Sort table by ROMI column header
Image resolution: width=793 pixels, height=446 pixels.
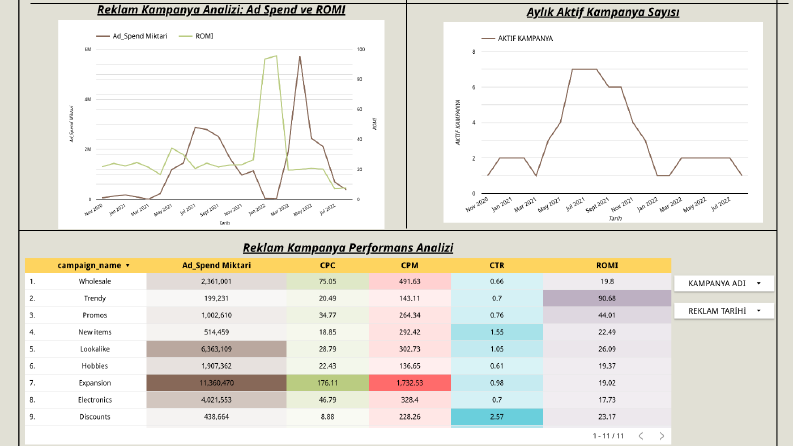[607, 265]
